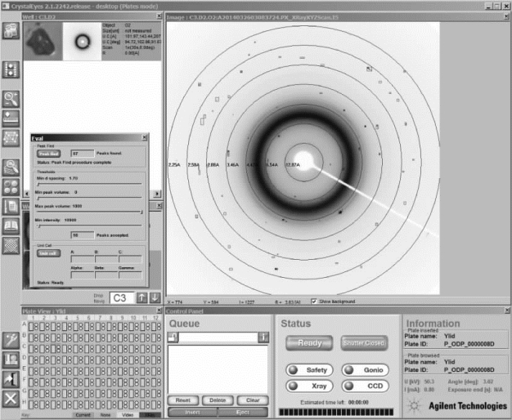This screenshot has width=512, height=420.
Task: Adjust the Max peak volume slider
Action: (x=141, y=211)
